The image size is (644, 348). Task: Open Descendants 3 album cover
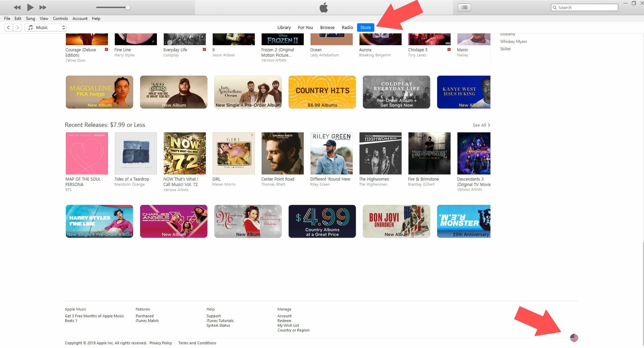[x=474, y=153]
